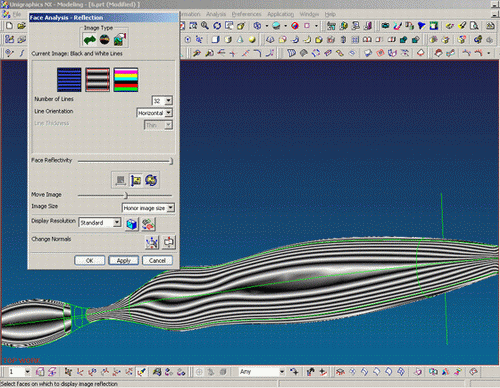This screenshot has width=500, height=388.
Task: Open the Display Resolution dropdown
Action: point(117,222)
